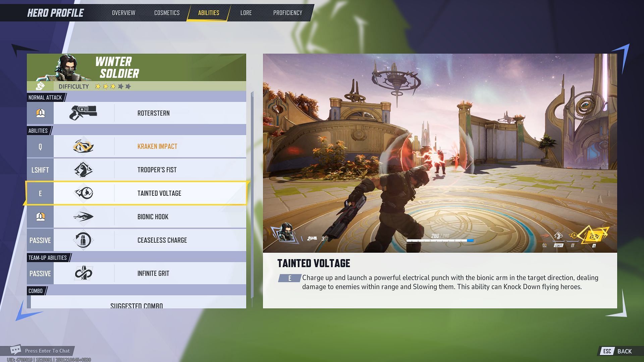Select the Ceaseless Charge passive icon
644x362 pixels.
83,240
